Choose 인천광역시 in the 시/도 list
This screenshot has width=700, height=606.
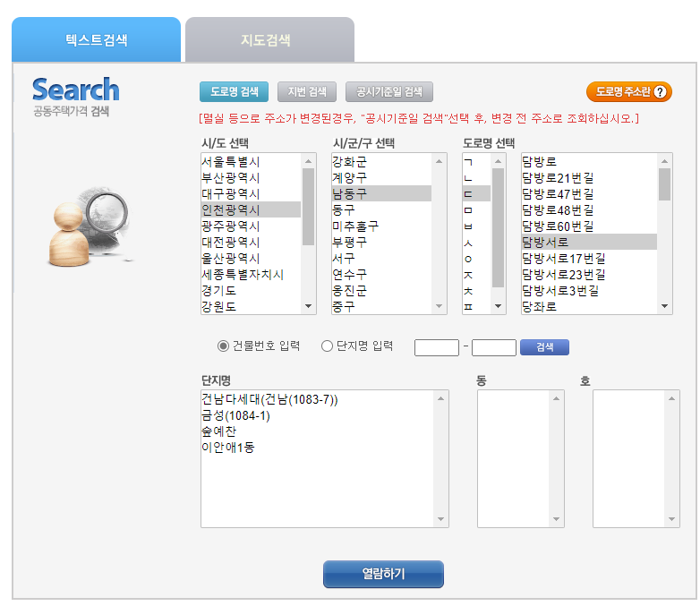click(x=251, y=209)
